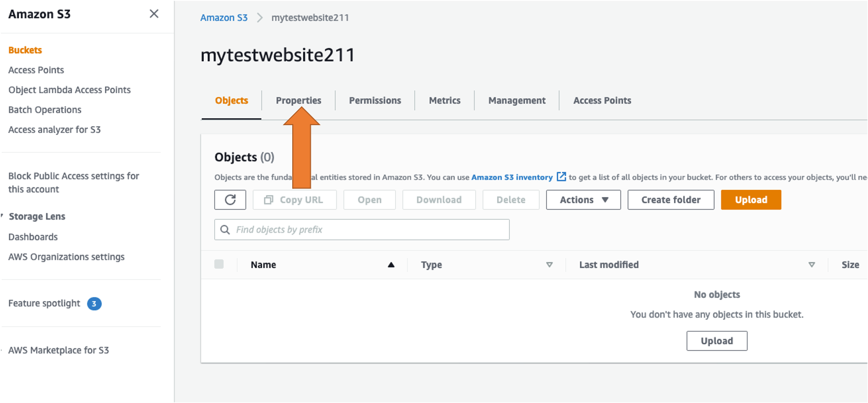Open Storage Lens Dashboards
This screenshot has width=868, height=403.
click(33, 237)
